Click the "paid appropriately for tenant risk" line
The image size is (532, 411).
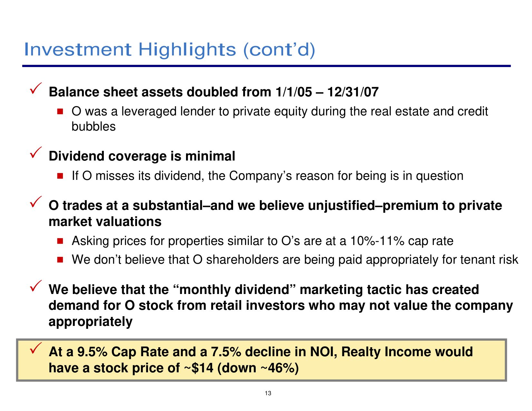coord(295,260)
